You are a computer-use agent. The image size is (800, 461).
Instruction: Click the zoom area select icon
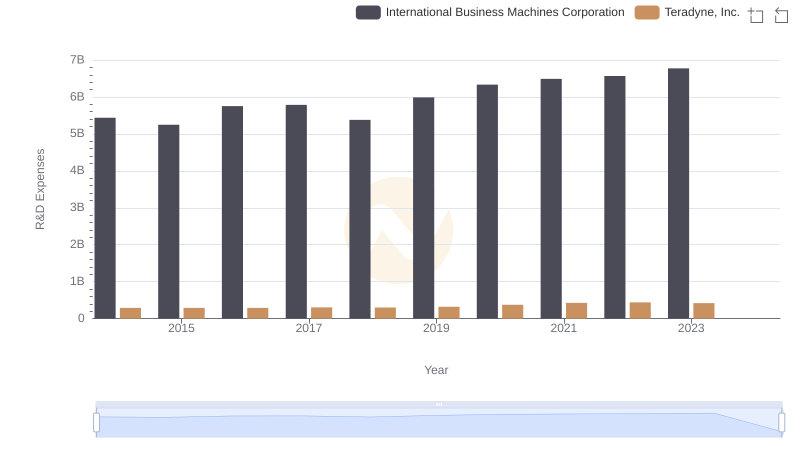coord(756,15)
